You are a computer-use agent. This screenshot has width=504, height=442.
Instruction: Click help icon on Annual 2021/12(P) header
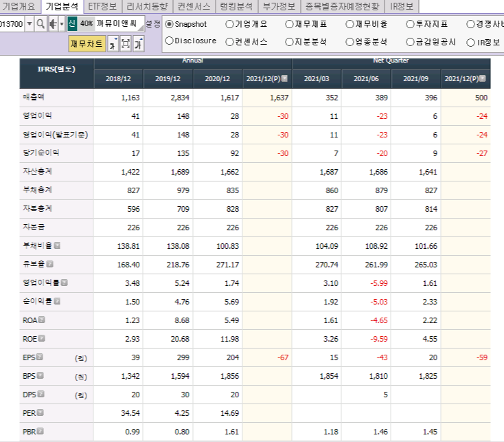click(284, 78)
